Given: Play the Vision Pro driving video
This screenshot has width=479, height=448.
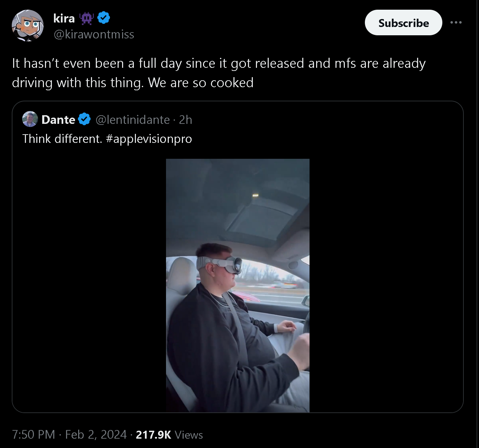Looking at the screenshot, I should [238, 285].
